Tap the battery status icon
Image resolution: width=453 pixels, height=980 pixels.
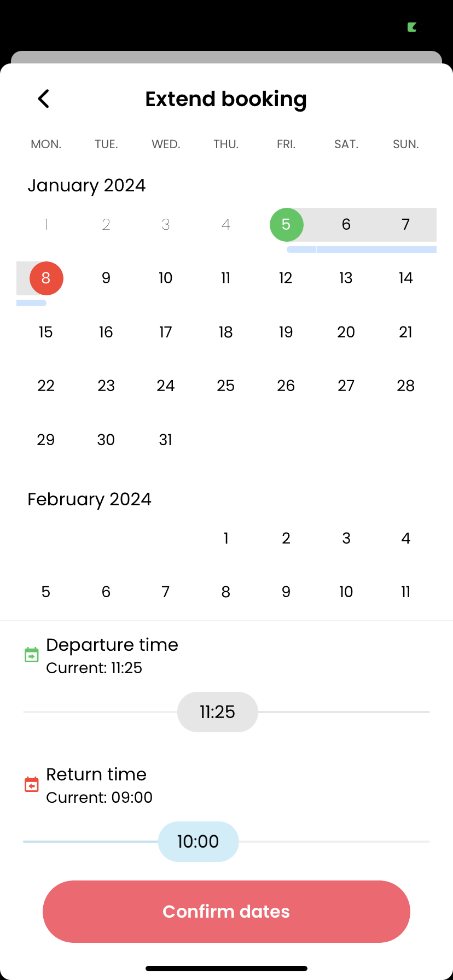[414, 27]
